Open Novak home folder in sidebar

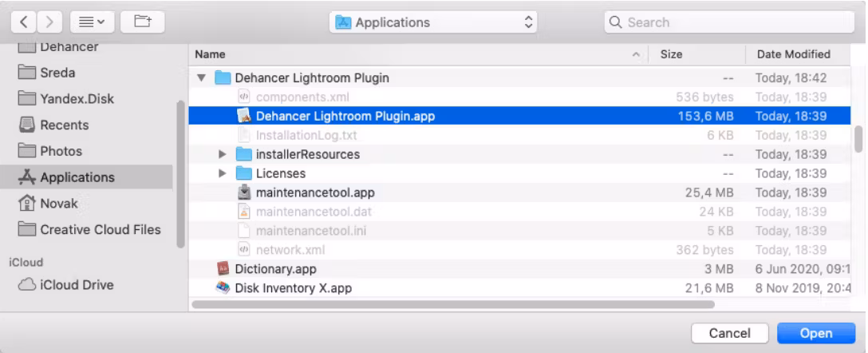(x=59, y=204)
